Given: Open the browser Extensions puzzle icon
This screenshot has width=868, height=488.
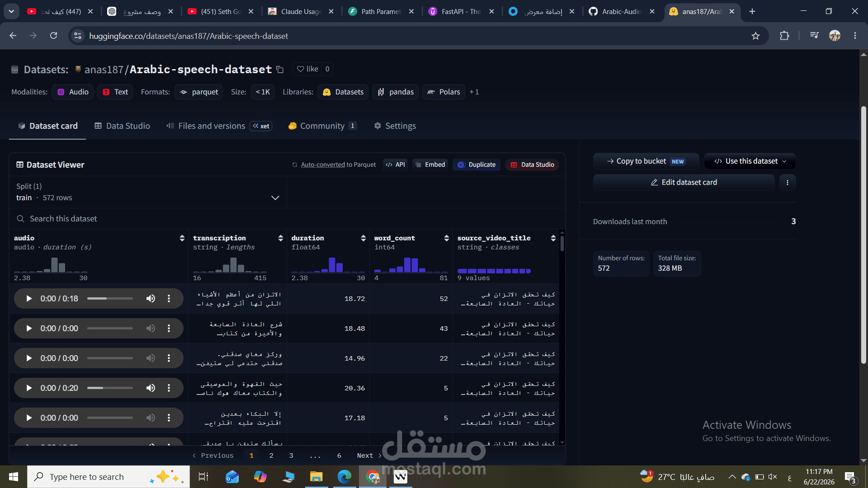Looking at the screenshot, I should 784,36.
